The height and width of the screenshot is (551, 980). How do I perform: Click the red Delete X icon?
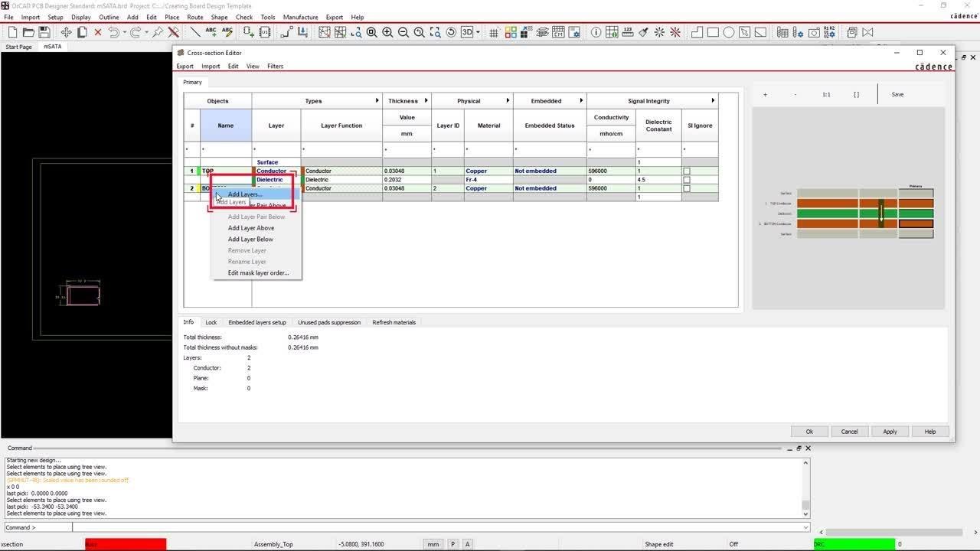pos(98,32)
